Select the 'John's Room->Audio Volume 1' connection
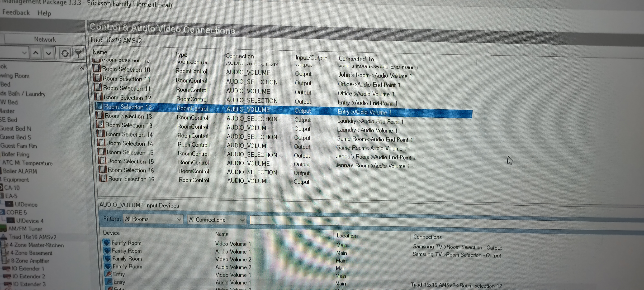 coord(375,75)
